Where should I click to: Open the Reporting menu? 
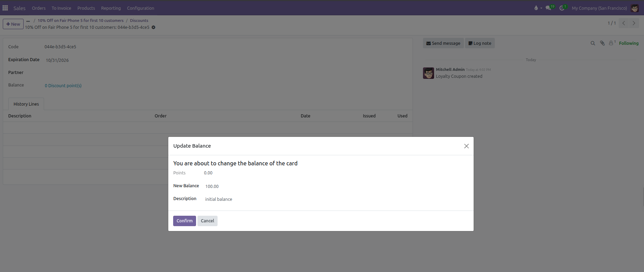tap(111, 8)
